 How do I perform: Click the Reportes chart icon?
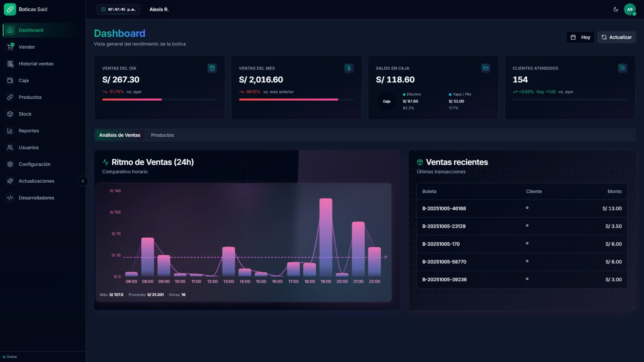tap(10, 131)
